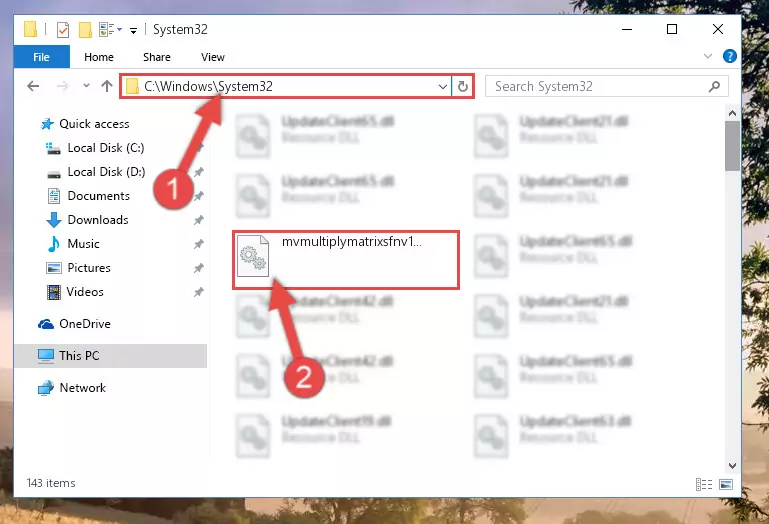Viewport: 769px width, 524px height.
Task: Go up one folder level
Action: [106, 86]
